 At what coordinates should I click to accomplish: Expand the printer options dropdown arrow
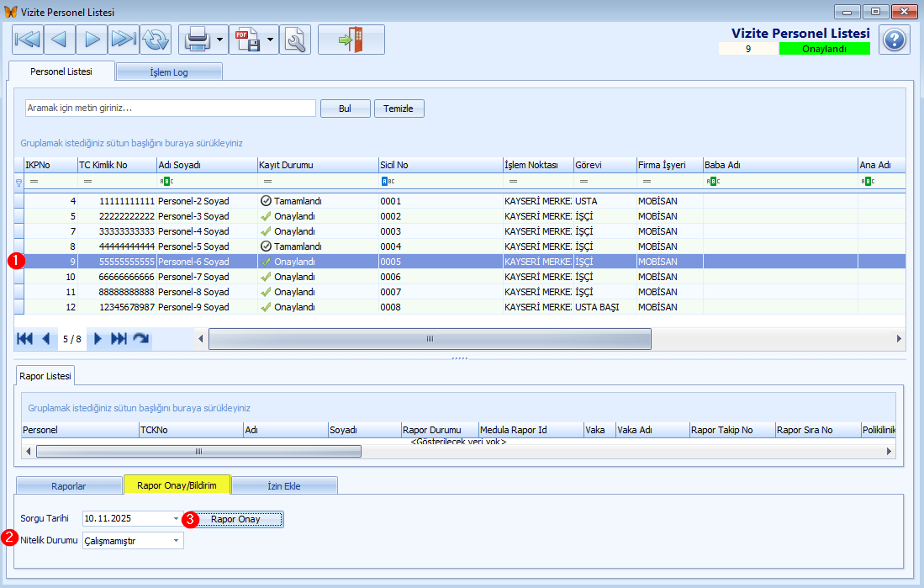click(220, 40)
